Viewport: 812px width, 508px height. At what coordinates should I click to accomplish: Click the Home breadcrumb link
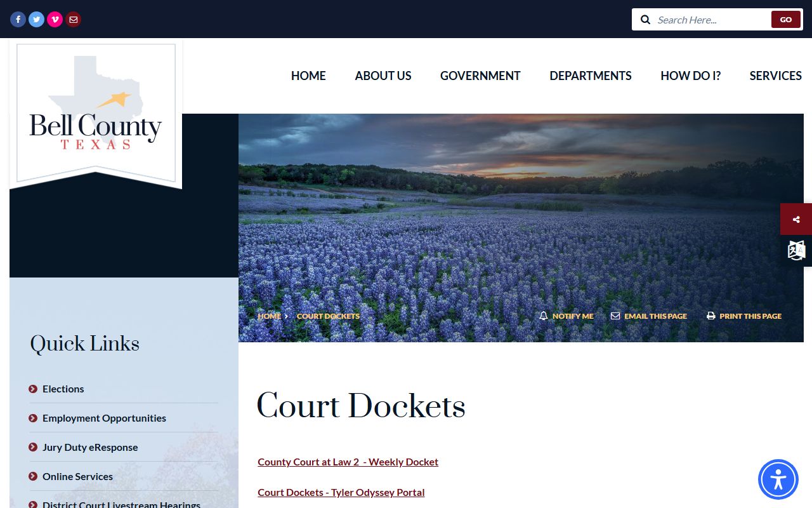click(x=269, y=316)
